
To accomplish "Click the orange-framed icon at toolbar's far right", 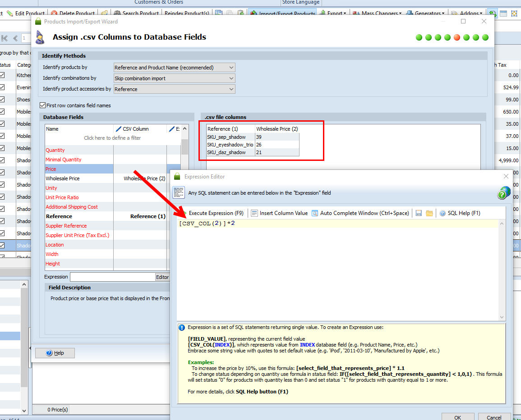I will coord(514,13).
